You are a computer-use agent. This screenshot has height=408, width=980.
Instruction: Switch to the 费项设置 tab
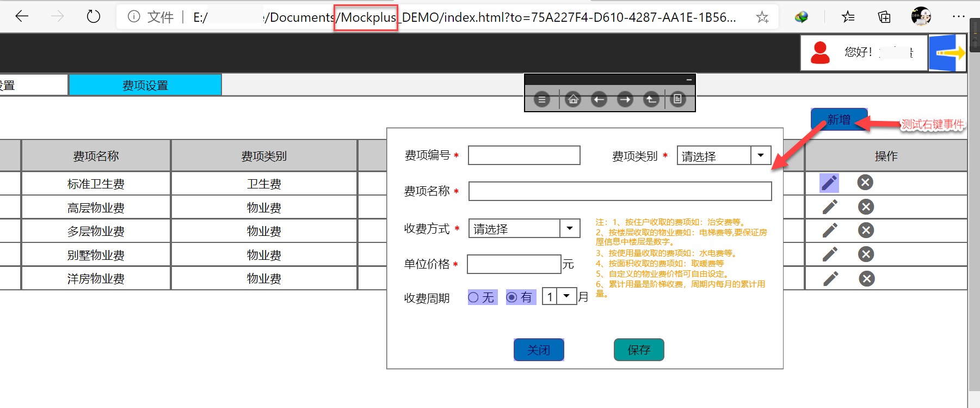145,85
